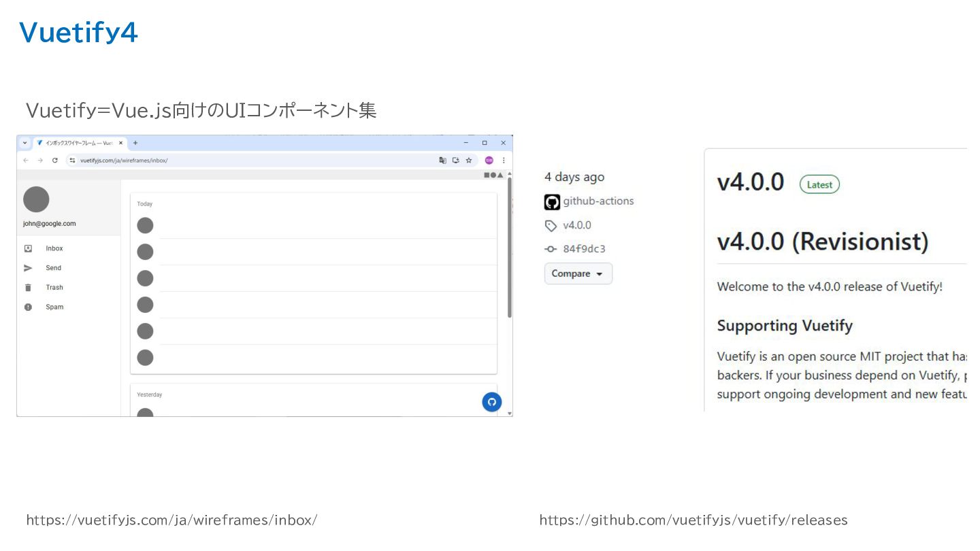
Task: Click the browser forward arrow
Action: (x=40, y=161)
